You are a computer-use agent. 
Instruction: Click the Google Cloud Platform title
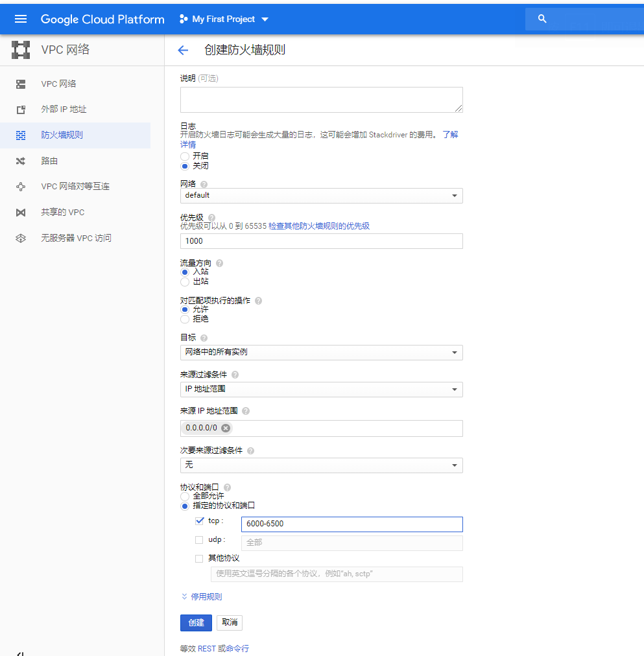point(102,19)
